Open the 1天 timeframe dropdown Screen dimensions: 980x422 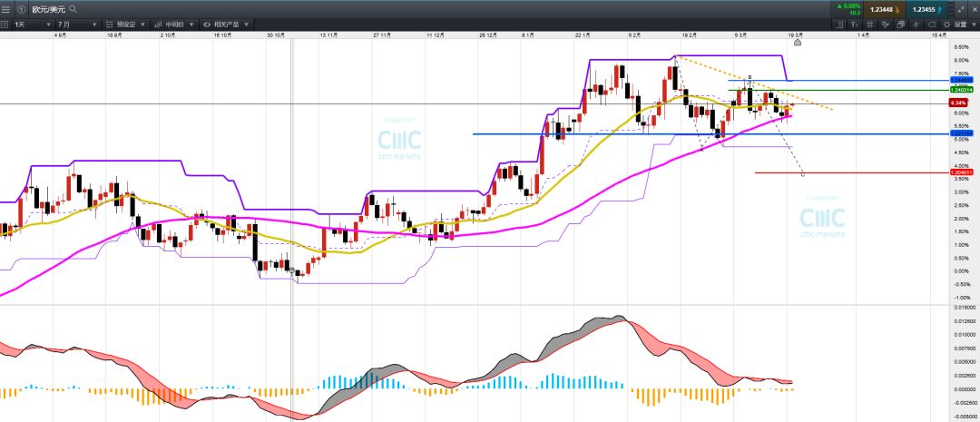[x=33, y=25]
